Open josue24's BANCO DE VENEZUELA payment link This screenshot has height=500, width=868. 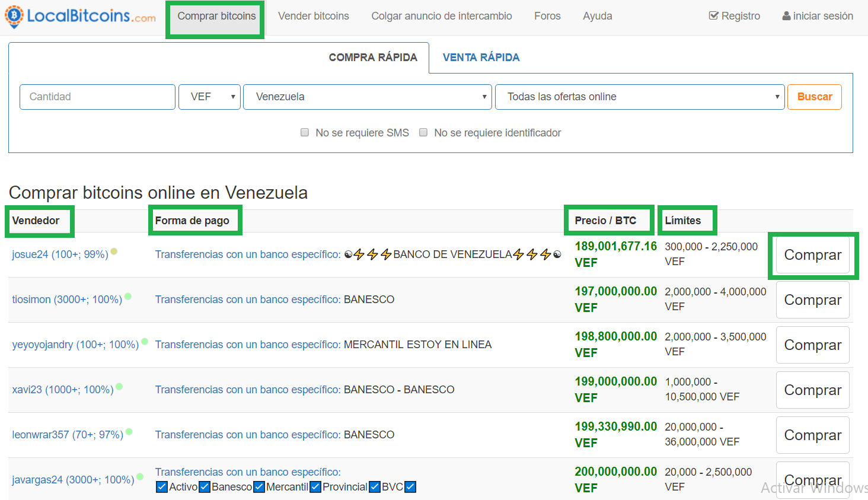tap(248, 254)
